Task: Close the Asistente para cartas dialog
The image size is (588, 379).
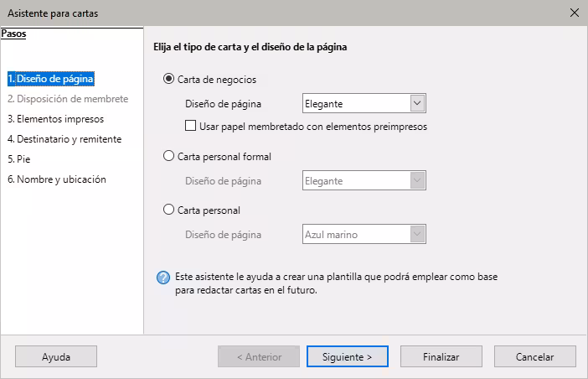Action: pos(574,13)
